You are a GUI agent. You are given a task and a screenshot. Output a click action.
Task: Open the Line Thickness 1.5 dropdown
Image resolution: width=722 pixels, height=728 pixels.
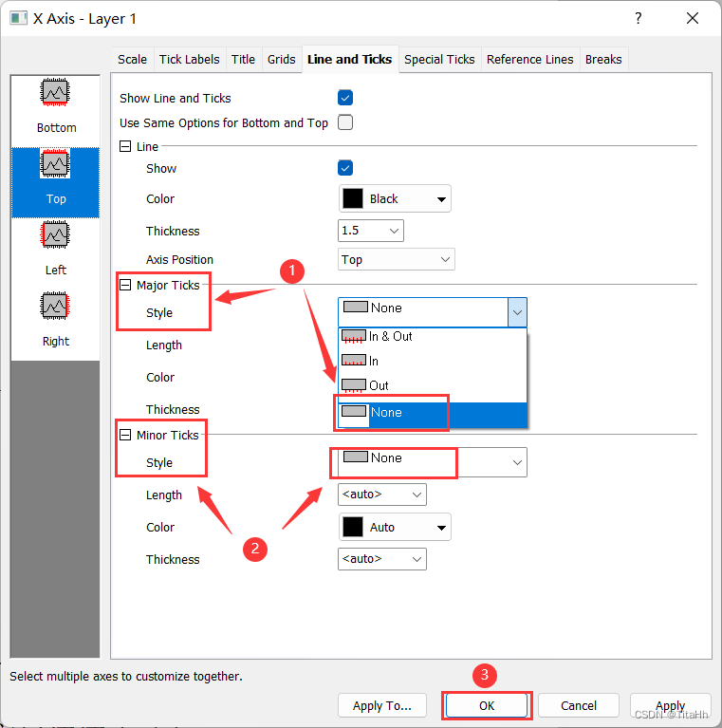[x=371, y=231]
